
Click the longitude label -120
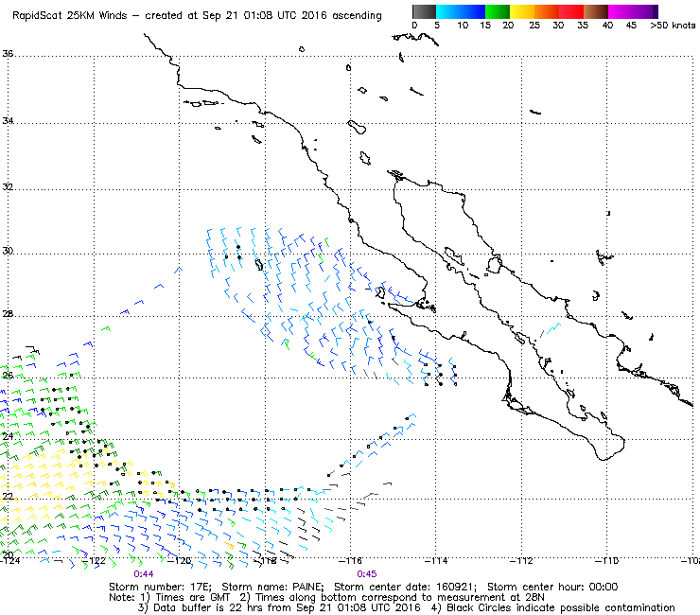click(179, 560)
